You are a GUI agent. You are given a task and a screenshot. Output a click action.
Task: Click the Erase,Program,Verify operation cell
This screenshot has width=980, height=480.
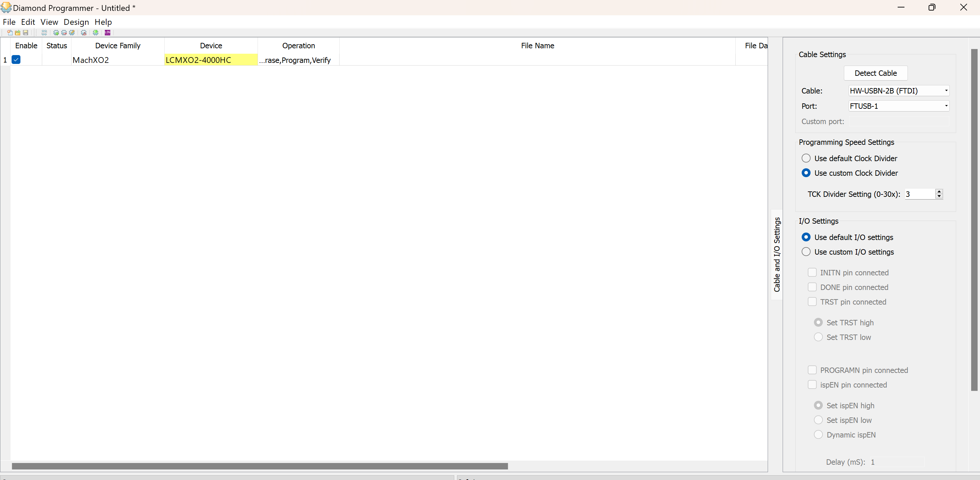(x=298, y=60)
